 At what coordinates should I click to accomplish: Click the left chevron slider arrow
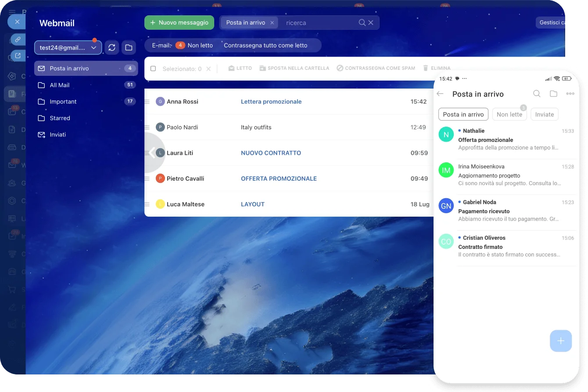click(x=152, y=153)
